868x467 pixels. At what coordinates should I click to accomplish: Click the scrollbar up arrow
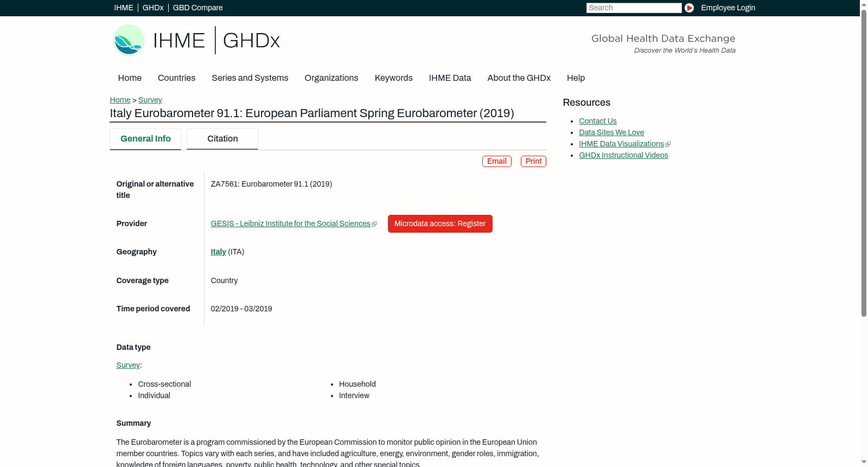coord(864,4)
